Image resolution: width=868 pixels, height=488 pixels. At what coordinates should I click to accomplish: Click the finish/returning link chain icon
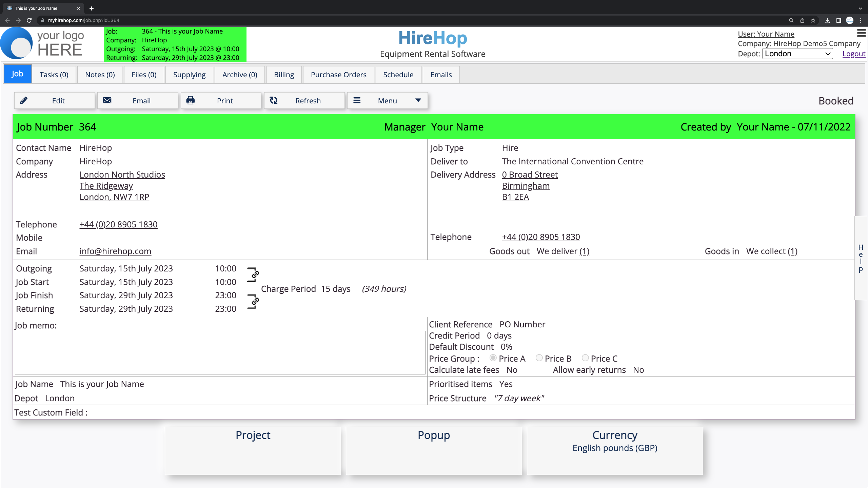tap(255, 302)
